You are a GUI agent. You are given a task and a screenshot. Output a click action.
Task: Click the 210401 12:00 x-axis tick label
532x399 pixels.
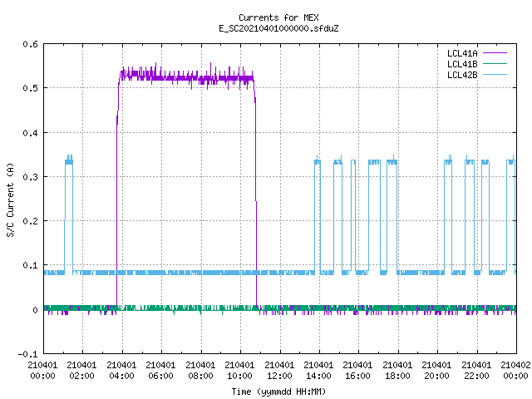[x=279, y=371]
